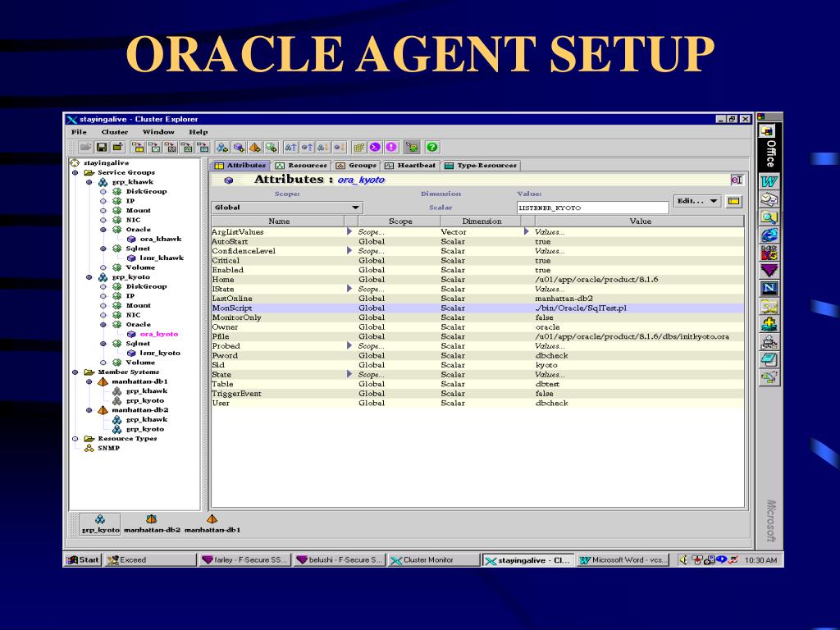Image resolution: width=840 pixels, height=630 pixels.
Task: Switch to Microsoft Word in the taskbar
Action: pos(623,559)
